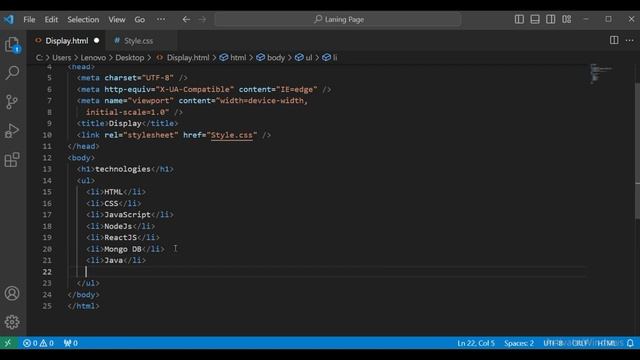Switch to the Display.html tab

(67, 41)
